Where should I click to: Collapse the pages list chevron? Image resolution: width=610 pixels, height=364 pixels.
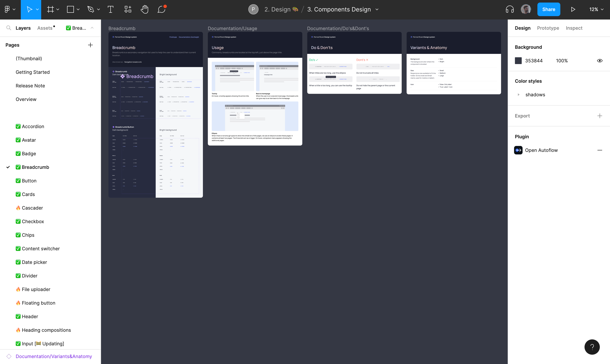(x=92, y=28)
